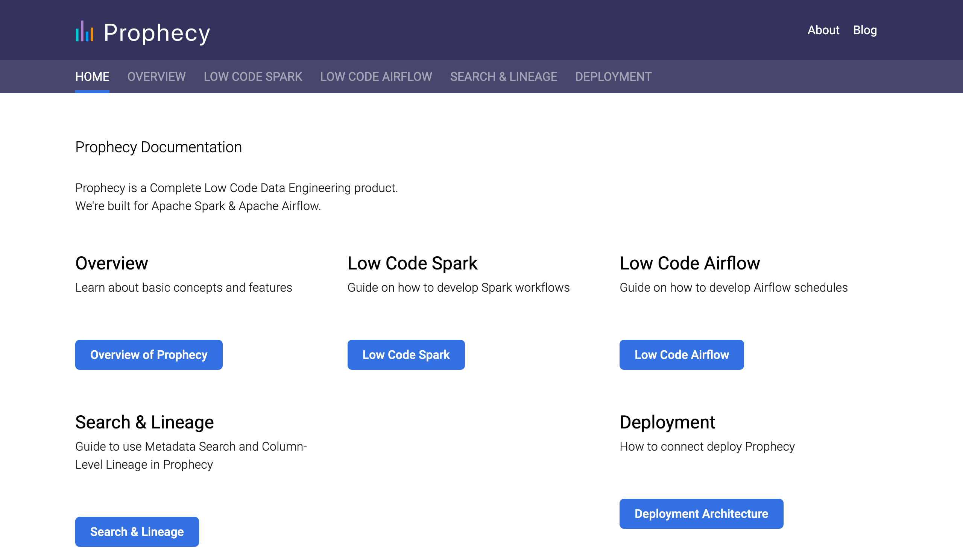Image resolution: width=963 pixels, height=560 pixels.
Task: Click 'Guide on how to develop Airflow schedules'
Action: pyautogui.click(x=733, y=288)
